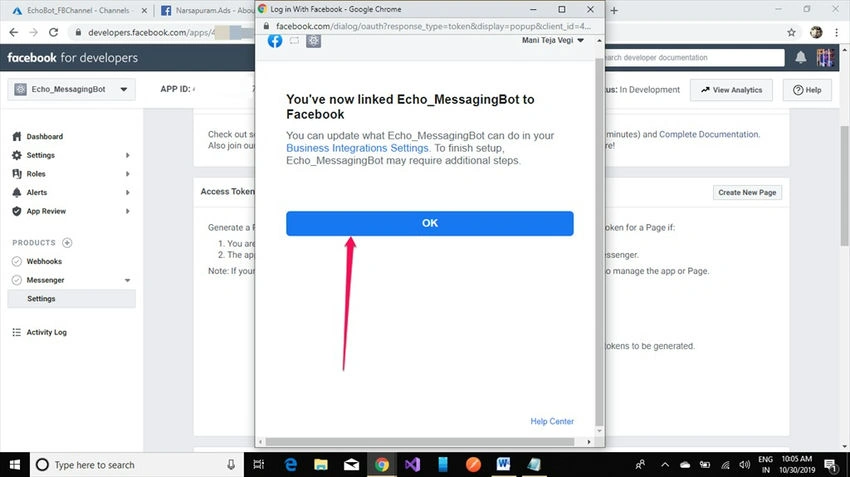Open File Explorer from taskbar
850x477 pixels.
pyautogui.click(x=321, y=465)
